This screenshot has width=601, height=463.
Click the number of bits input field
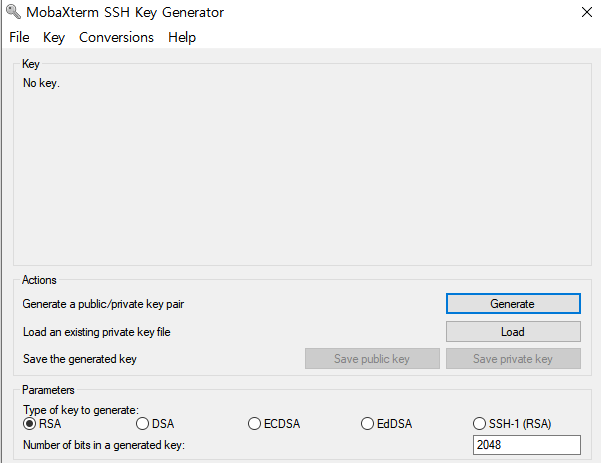click(x=527, y=445)
